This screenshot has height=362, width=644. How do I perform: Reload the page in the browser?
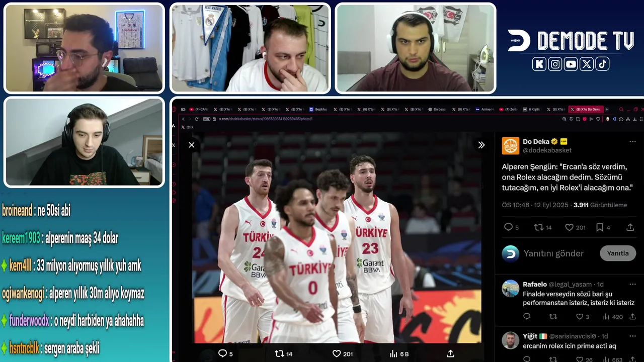tap(197, 119)
